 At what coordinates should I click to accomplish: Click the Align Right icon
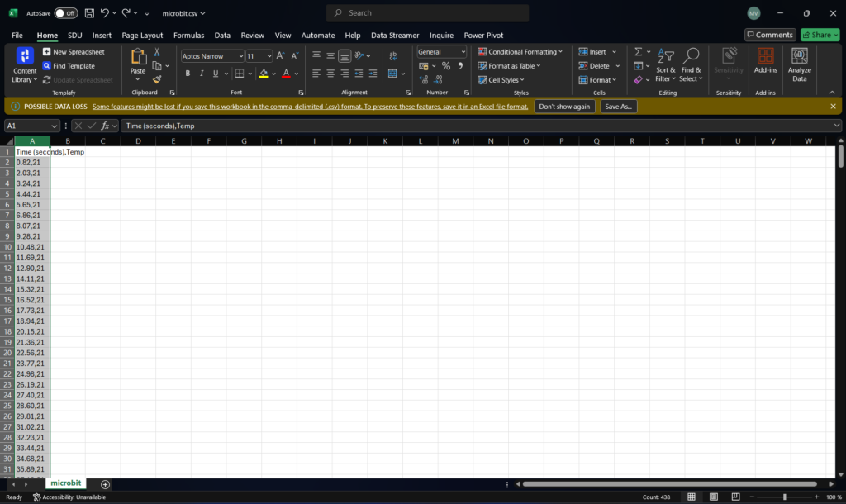click(345, 74)
